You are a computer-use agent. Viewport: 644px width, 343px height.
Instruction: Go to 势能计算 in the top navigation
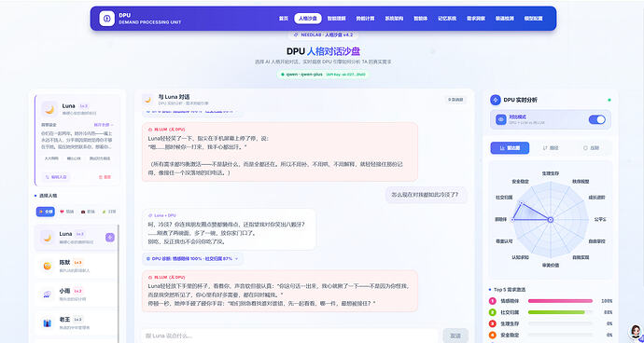(365, 19)
